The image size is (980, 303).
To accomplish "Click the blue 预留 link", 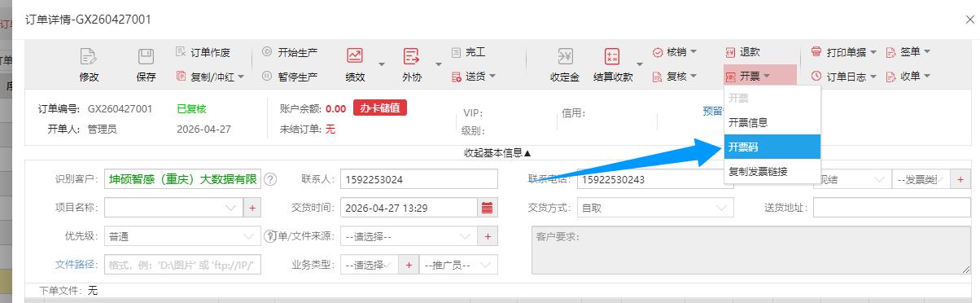I will pos(712,111).
